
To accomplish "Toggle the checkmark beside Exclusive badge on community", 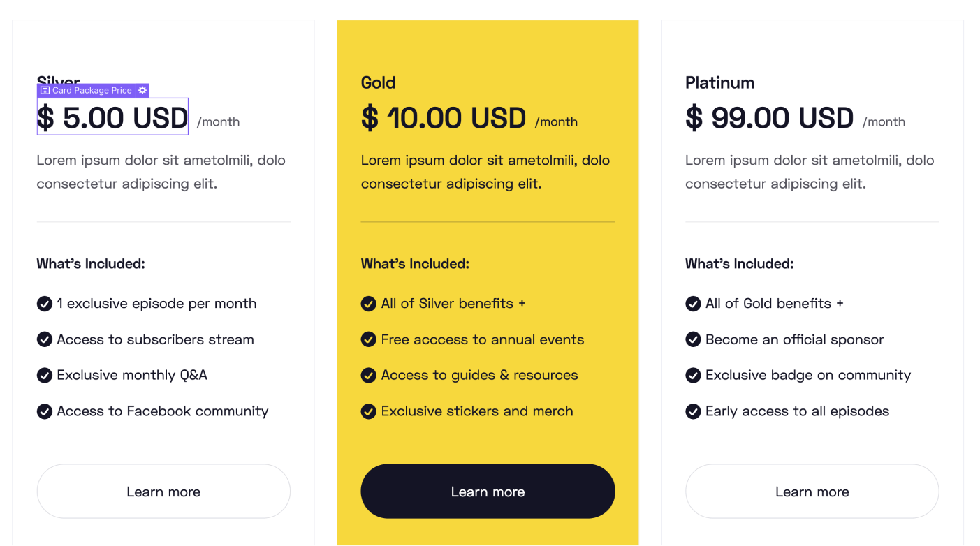I will tap(693, 375).
